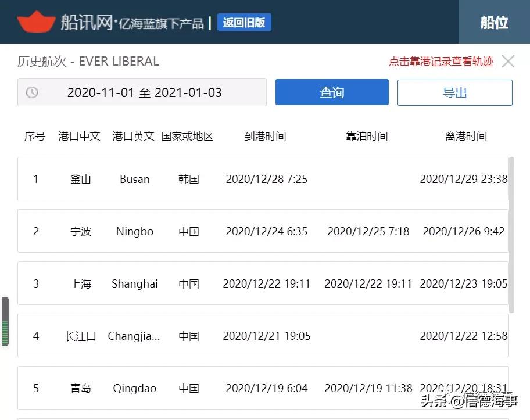Viewport: 530px width, 420px height.
Task: Click the 历史航次 - EVER LIBERAL title
Action: click(x=87, y=61)
